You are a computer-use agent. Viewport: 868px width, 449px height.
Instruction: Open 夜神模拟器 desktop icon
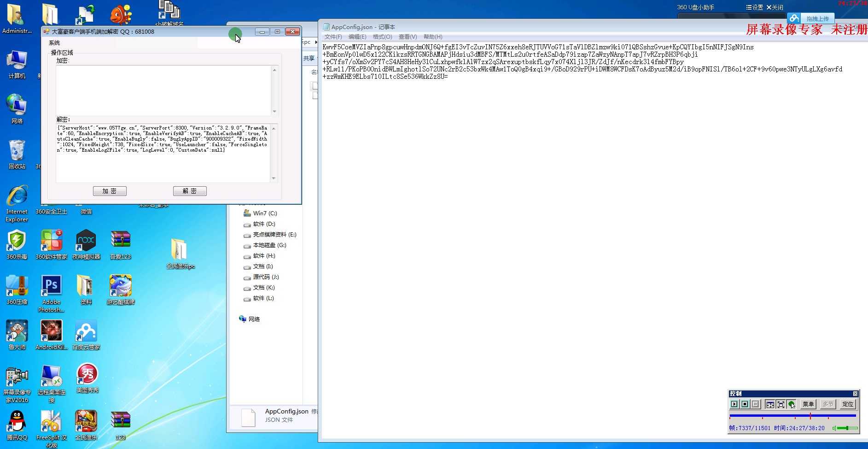click(x=86, y=245)
